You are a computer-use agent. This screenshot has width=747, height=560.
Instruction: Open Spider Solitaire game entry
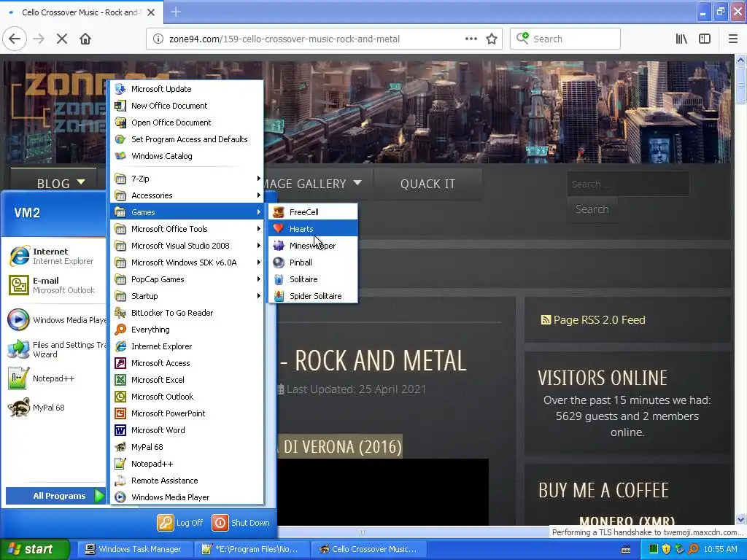coord(313,296)
